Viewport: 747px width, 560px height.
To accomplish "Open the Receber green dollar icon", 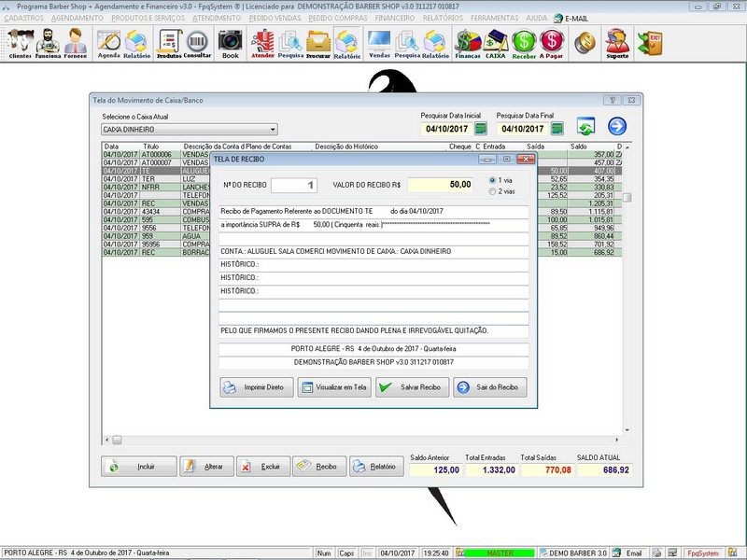I will pos(524,43).
